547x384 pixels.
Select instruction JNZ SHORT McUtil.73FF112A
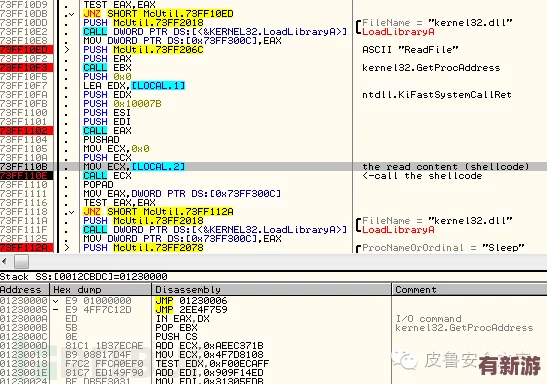(x=158, y=212)
